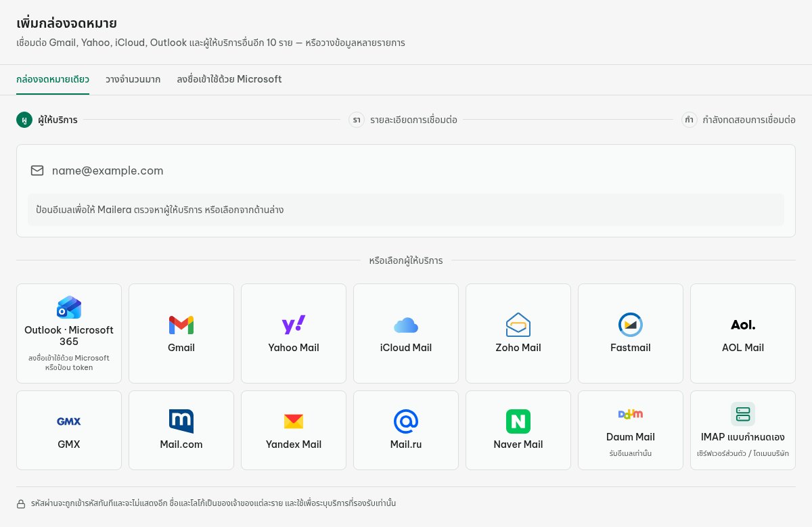Click the subtitle mentioning Gmail, Yahoo, iCloud
812x527 pixels.
click(210, 43)
